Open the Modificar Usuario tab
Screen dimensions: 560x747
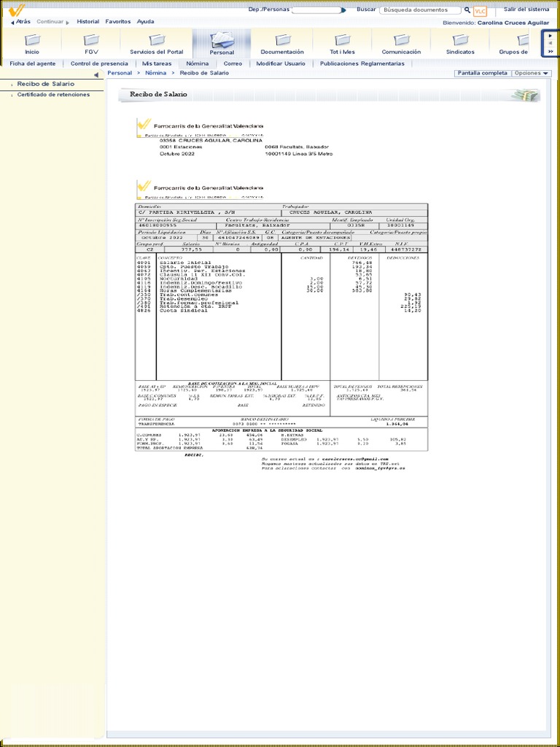point(281,63)
